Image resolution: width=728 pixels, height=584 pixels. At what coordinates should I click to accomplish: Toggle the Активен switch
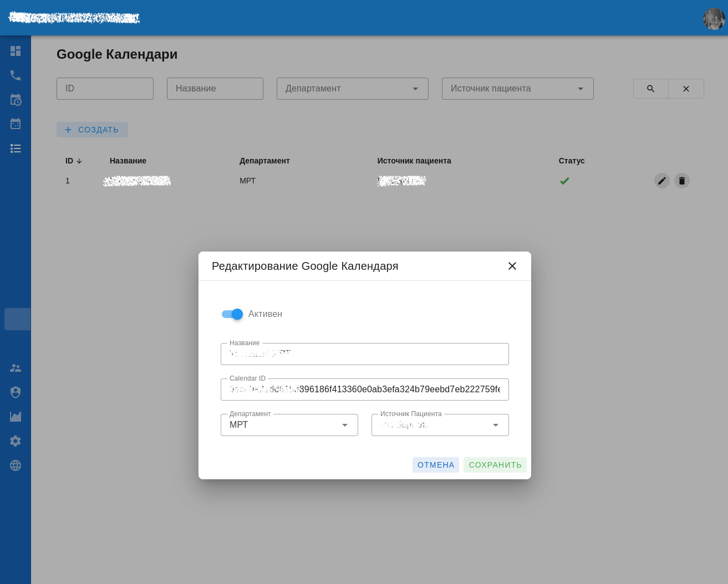pyautogui.click(x=232, y=314)
